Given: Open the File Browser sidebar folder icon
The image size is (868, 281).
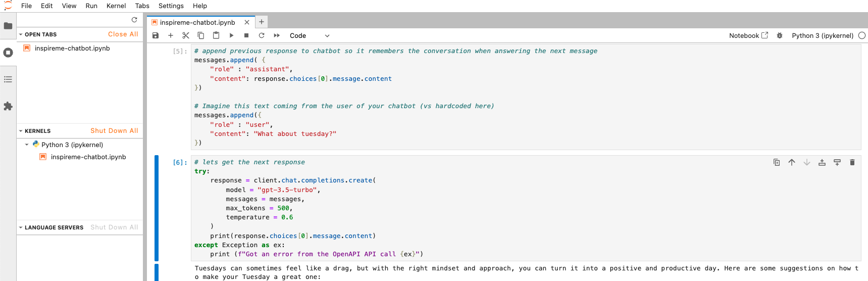Looking at the screenshot, I should 8,26.
